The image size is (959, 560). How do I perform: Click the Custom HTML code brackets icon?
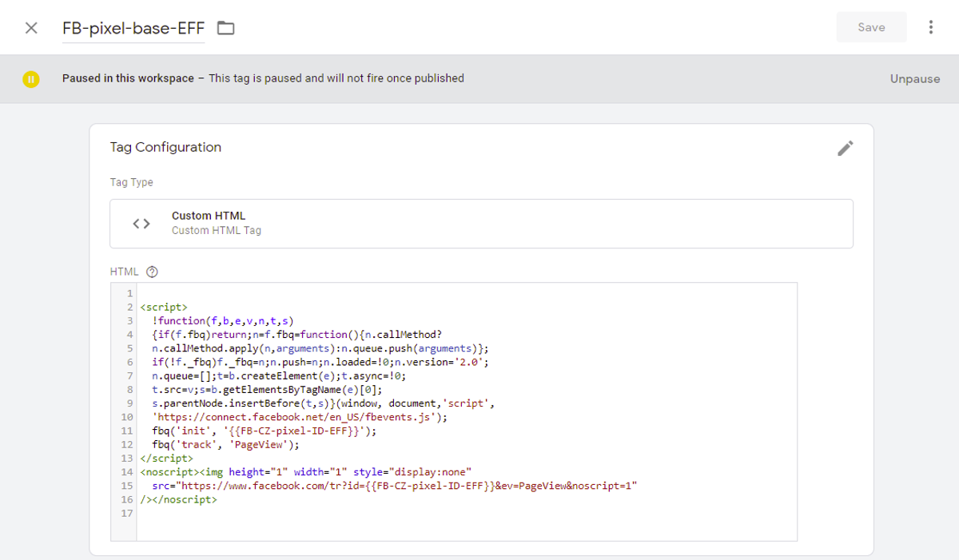click(141, 224)
